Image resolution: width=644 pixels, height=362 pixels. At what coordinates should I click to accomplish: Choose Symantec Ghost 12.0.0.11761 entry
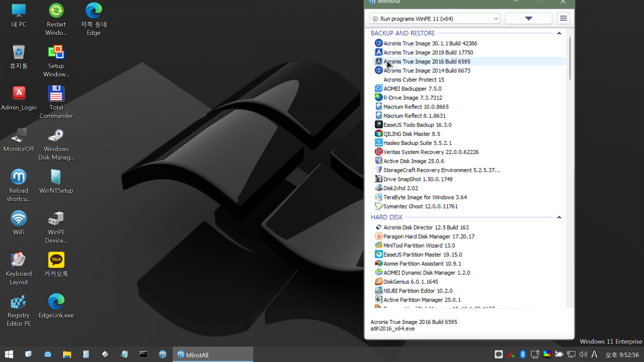[420, 206]
